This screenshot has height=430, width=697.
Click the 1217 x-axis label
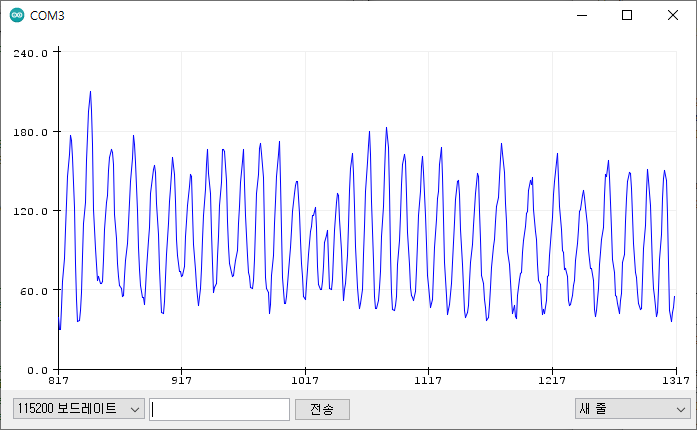pos(552,381)
